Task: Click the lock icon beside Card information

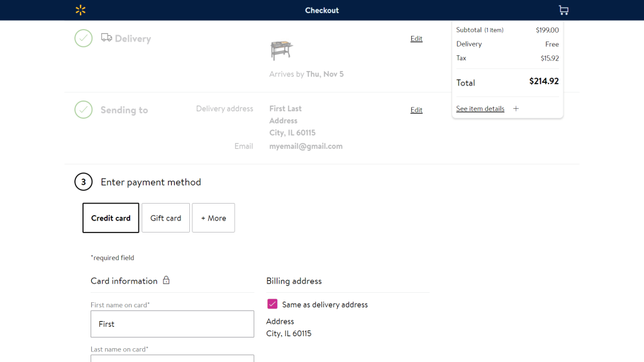Action: tap(166, 280)
